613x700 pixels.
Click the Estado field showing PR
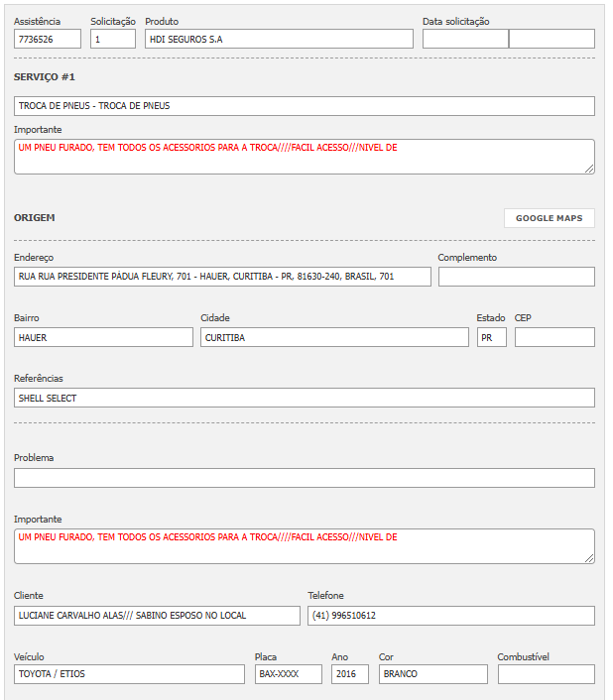tap(491, 337)
